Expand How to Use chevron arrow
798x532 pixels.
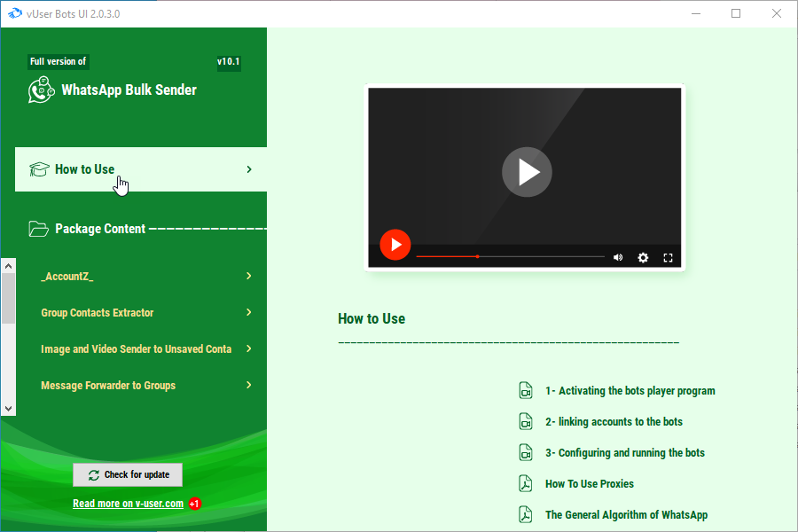click(249, 169)
